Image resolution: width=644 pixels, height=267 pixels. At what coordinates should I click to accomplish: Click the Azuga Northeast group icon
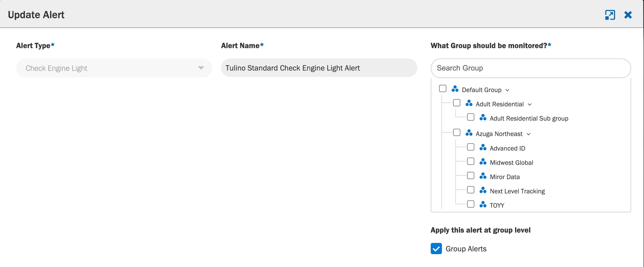[x=469, y=133]
